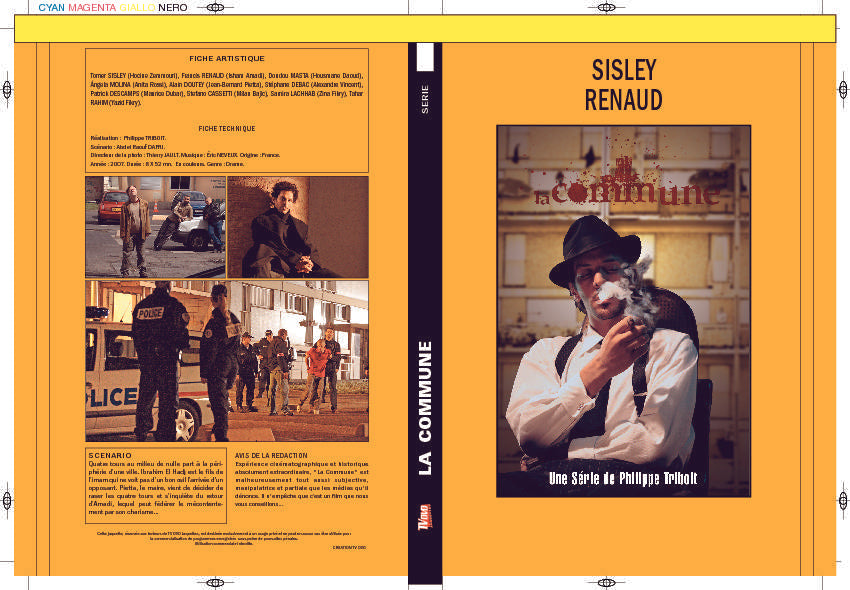The width and height of the screenshot is (850, 590).
Task: Click the left edge upper registration mark
Action: tap(7, 90)
